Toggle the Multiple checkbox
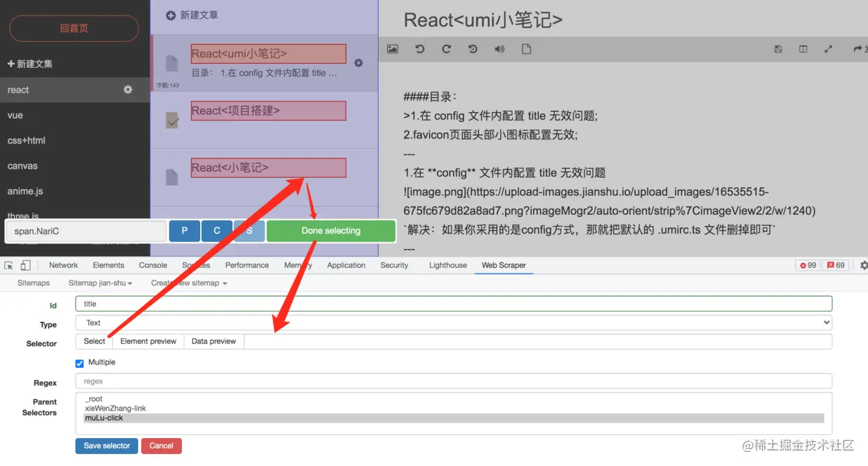Image resolution: width=868 pixels, height=466 pixels. [80, 362]
